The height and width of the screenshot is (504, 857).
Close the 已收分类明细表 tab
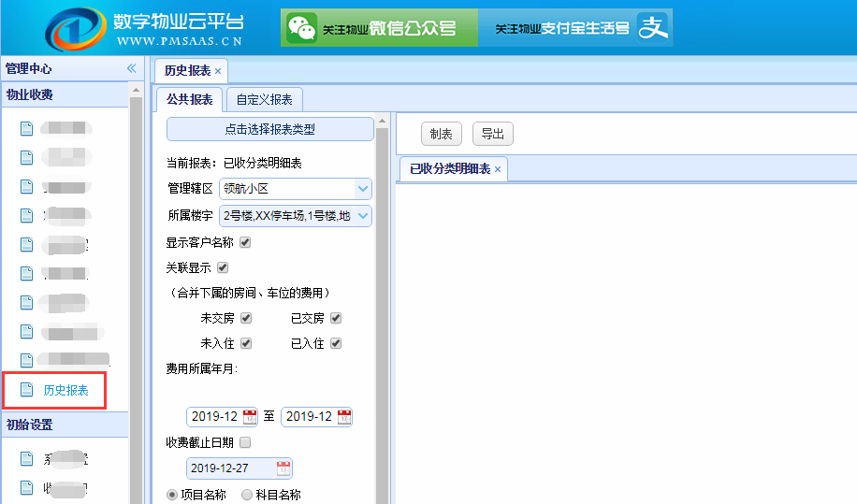point(499,169)
